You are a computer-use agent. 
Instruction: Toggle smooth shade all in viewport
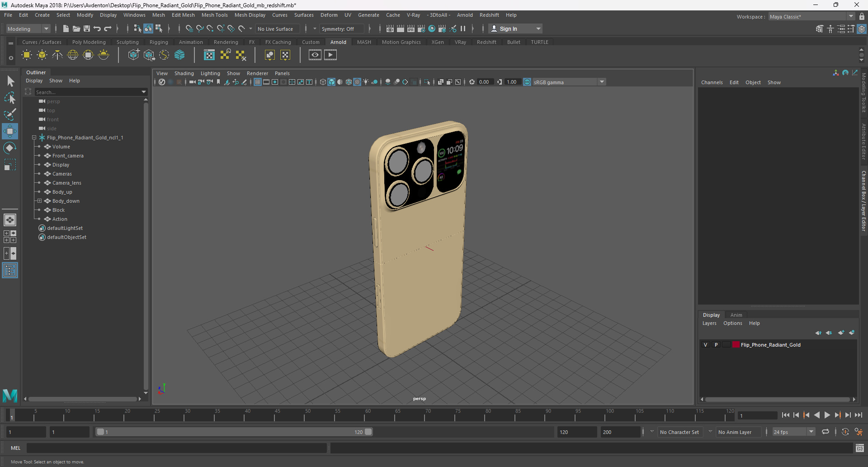pyautogui.click(x=331, y=82)
